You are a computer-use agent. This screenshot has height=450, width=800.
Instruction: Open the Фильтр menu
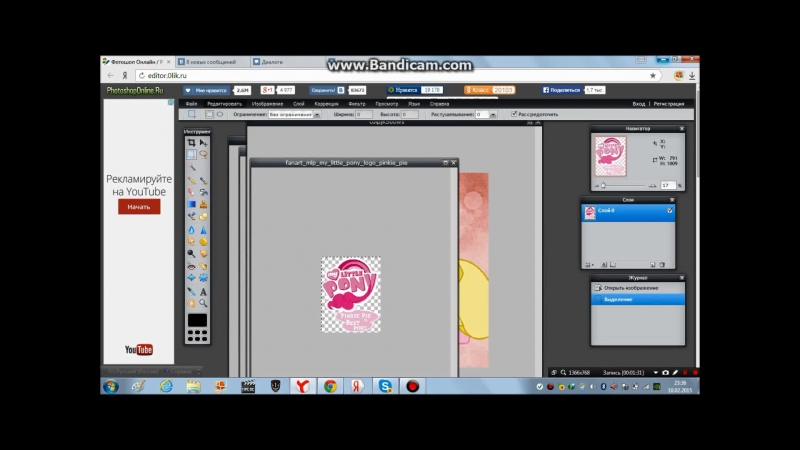click(357, 104)
